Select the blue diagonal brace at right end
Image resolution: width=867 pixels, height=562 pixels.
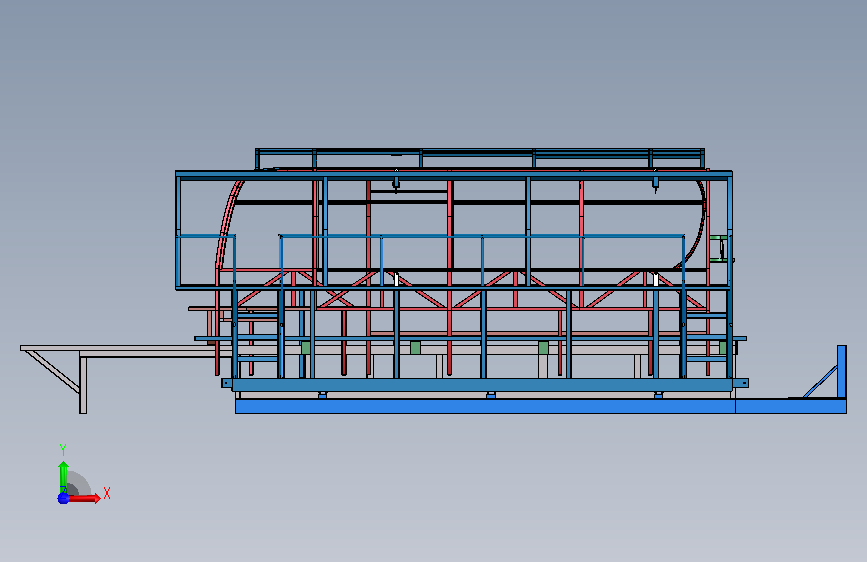(x=819, y=382)
